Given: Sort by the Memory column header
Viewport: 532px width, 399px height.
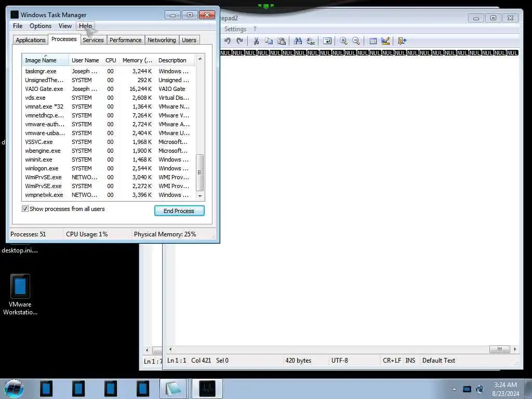Looking at the screenshot, I should pos(137,60).
